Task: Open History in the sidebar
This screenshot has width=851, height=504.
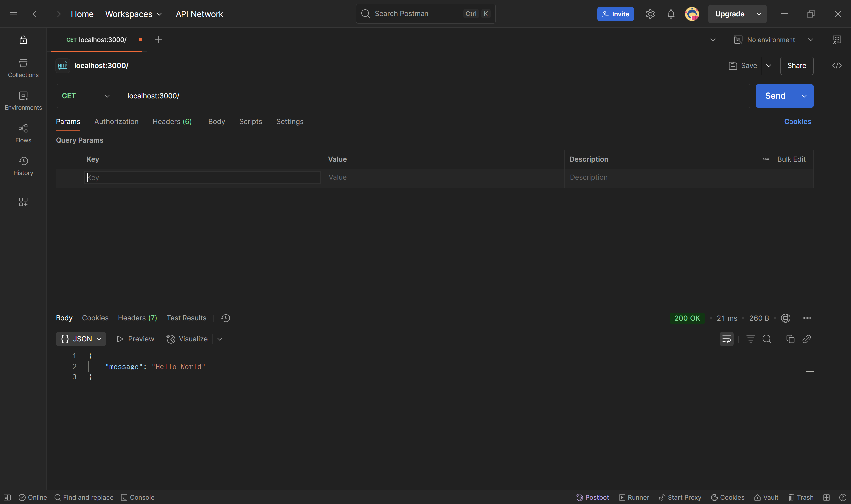Action: [x=23, y=166]
